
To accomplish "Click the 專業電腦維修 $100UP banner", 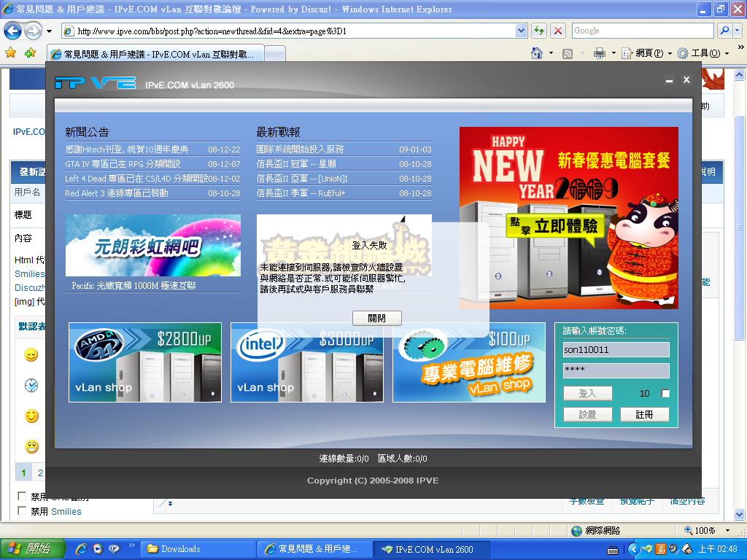I will coord(469,362).
